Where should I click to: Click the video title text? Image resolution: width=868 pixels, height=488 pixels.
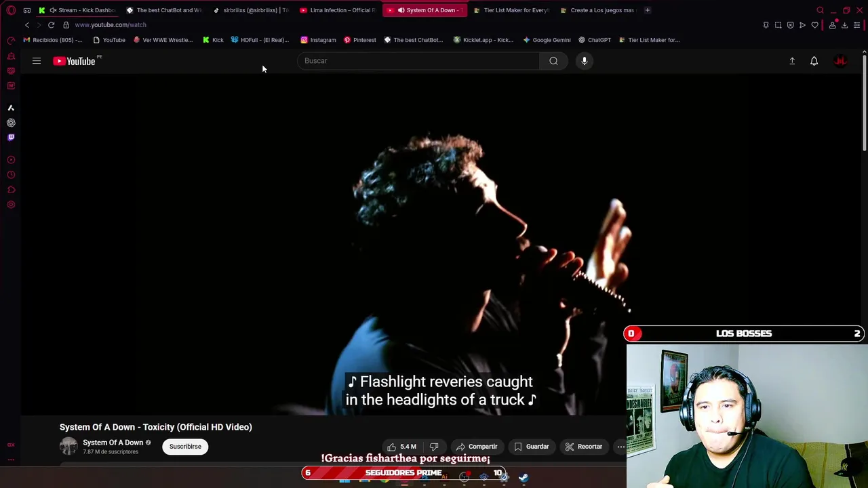coord(155,427)
